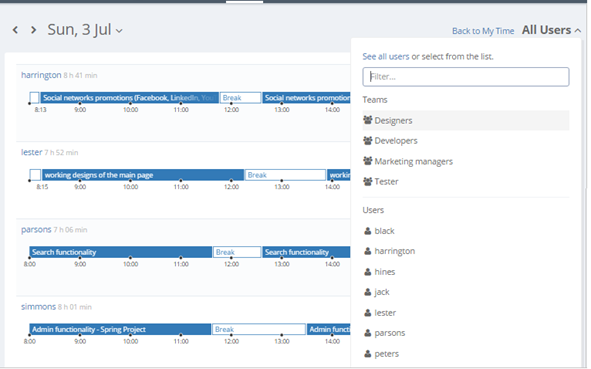The width and height of the screenshot is (591, 369).
Task: Click parsons' first Search functionality bar
Action: tap(121, 252)
